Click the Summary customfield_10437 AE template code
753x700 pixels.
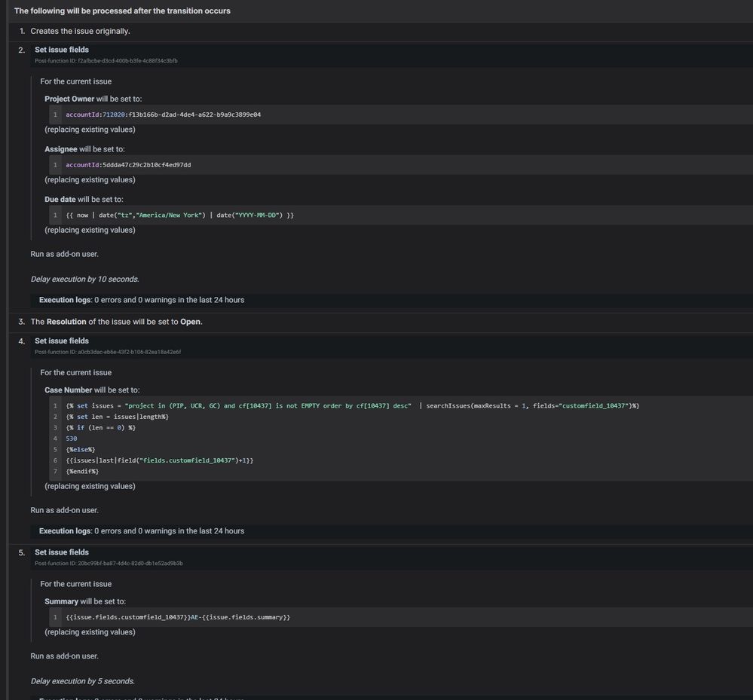tap(178, 617)
